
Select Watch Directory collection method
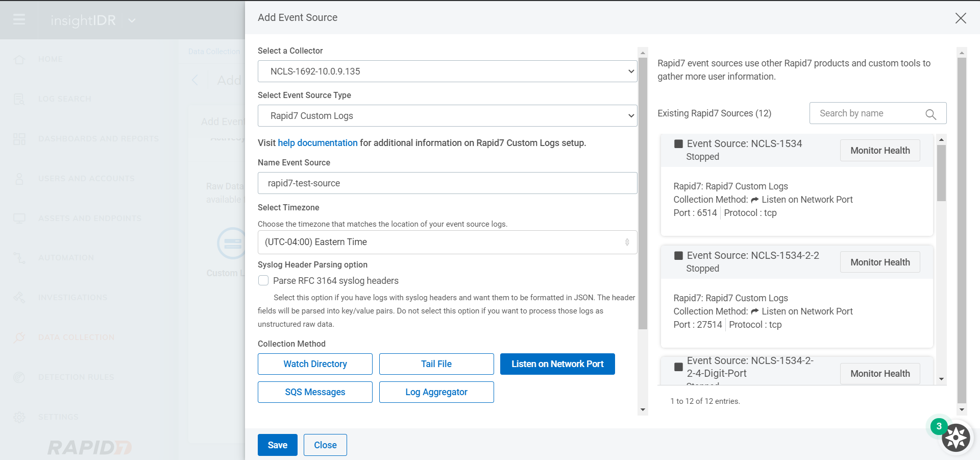coord(315,364)
